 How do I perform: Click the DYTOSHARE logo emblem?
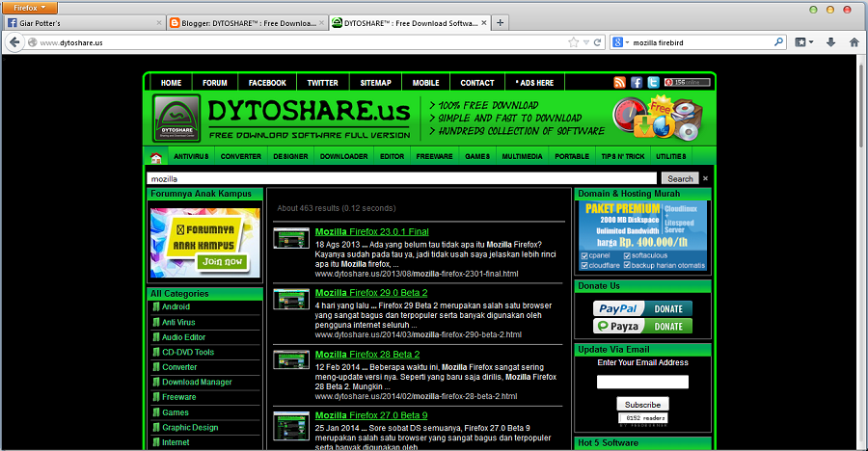coord(176,119)
